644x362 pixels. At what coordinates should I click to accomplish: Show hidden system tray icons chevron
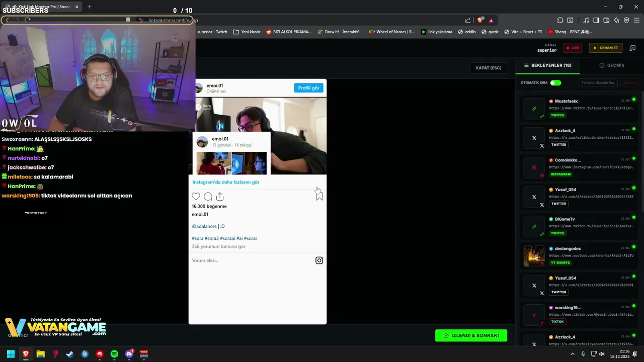tap(572, 354)
